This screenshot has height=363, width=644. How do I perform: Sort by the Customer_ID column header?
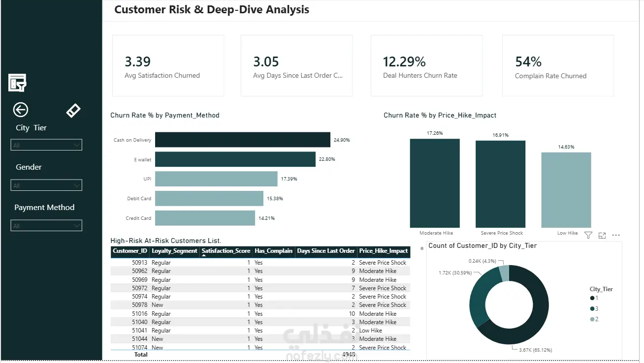pos(130,251)
